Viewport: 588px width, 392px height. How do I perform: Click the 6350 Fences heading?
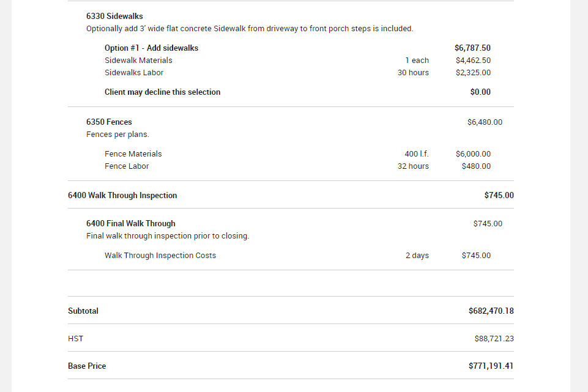[x=109, y=122]
